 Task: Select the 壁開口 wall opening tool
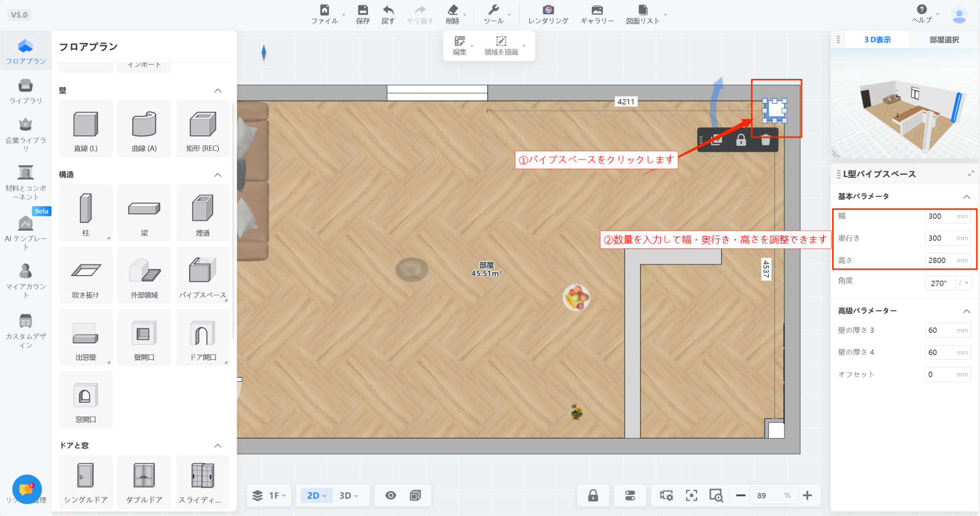tap(145, 337)
